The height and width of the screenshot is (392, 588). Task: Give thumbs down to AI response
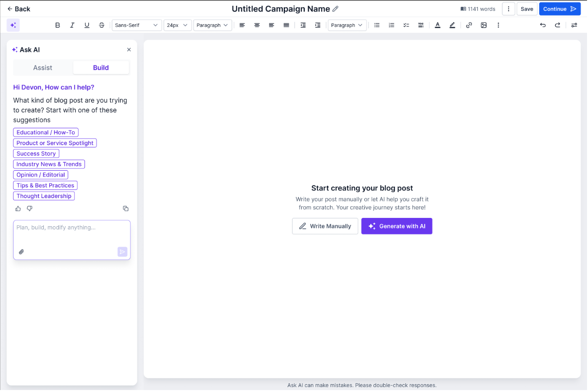click(x=30, y=209)
